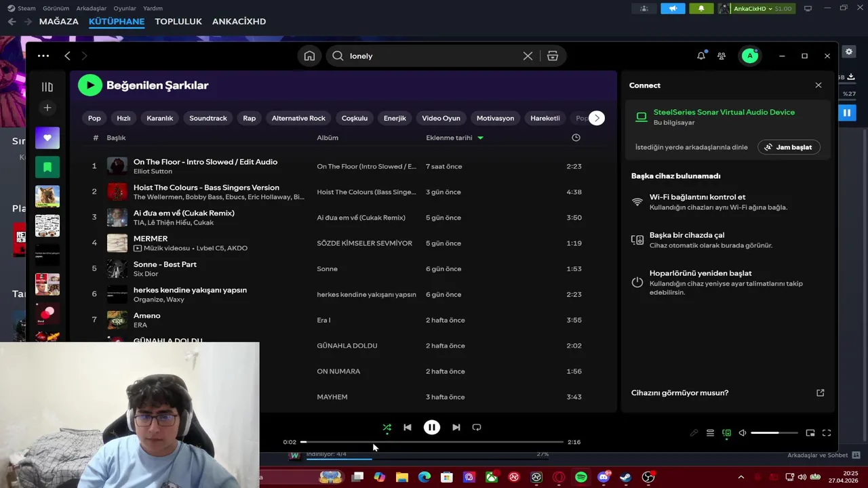868x488 pixels.
Task: Select the Coşkulu filter chip
Action: pos(355,119)
